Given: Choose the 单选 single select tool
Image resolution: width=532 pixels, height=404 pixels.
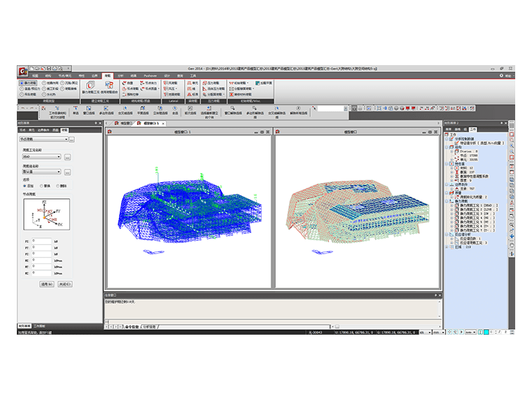Looking at the screenshot, I should point(76,111).
